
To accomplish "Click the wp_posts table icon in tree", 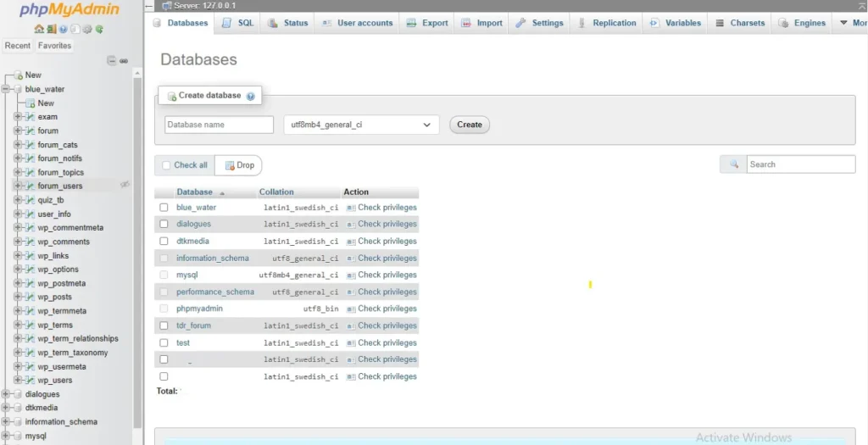I will pyautogui.click(x=31, y=297).
